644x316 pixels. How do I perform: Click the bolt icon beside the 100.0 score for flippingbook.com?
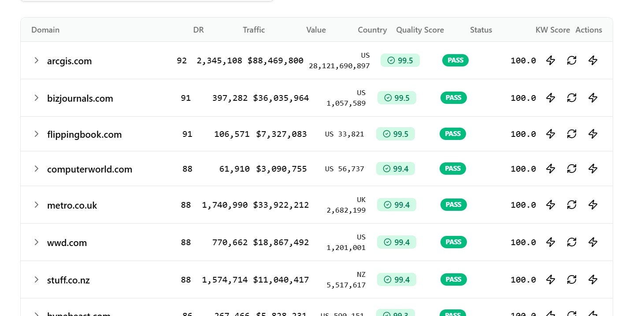[x=551, y=133]
